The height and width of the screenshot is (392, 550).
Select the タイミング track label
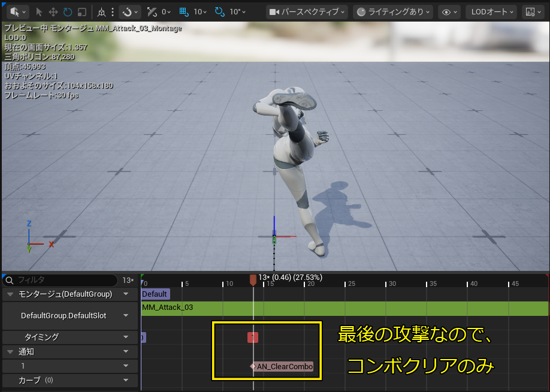point(41,337)
